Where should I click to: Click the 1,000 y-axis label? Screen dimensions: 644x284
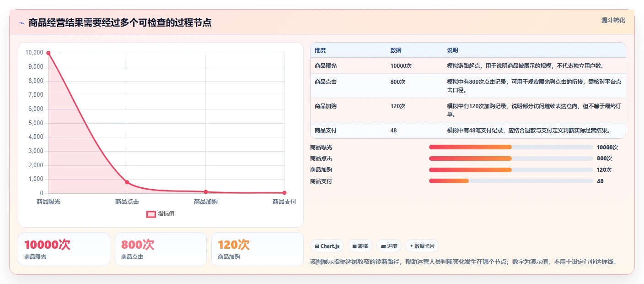coord(36,179)
